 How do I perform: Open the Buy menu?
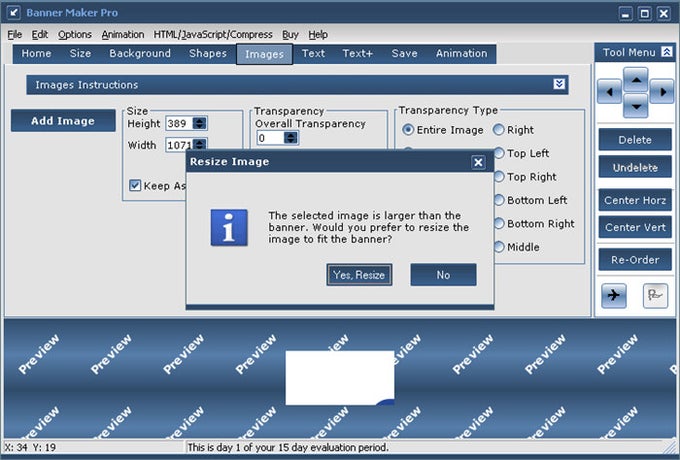point(290,35)
